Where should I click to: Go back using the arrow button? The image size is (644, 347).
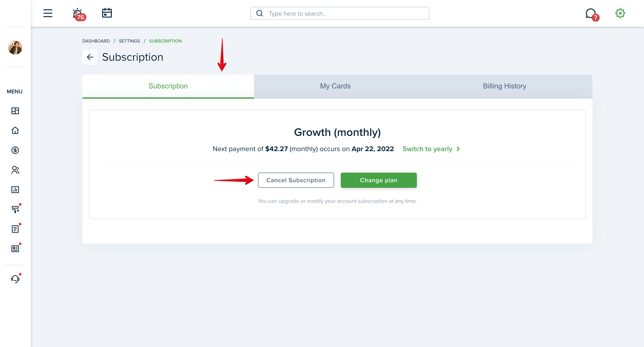point(90,57)
